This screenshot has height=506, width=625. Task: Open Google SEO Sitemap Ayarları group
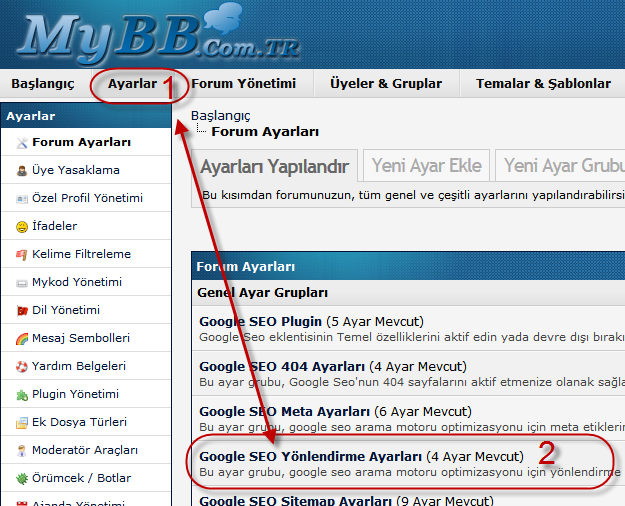(x=295, y=501)
